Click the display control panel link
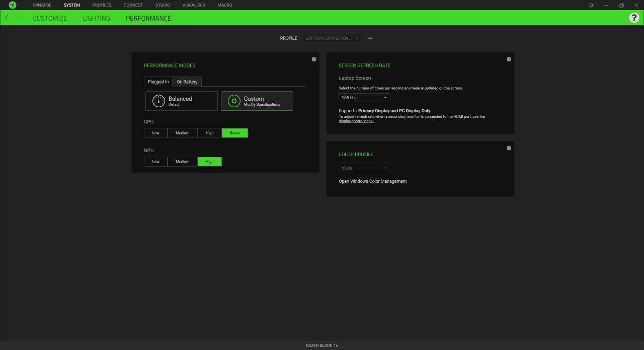The height and width of the screenshot is (350, 644). coord(356,121)
